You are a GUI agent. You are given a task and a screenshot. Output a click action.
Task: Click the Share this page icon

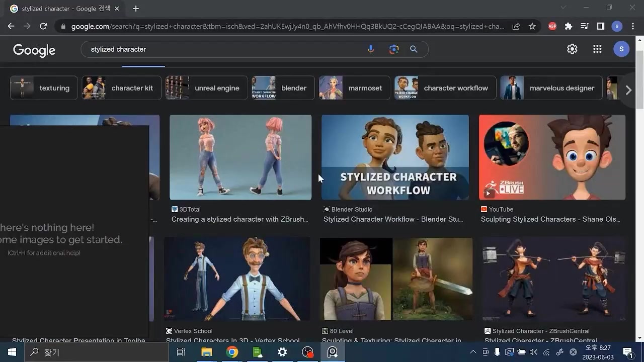(516, 27)
